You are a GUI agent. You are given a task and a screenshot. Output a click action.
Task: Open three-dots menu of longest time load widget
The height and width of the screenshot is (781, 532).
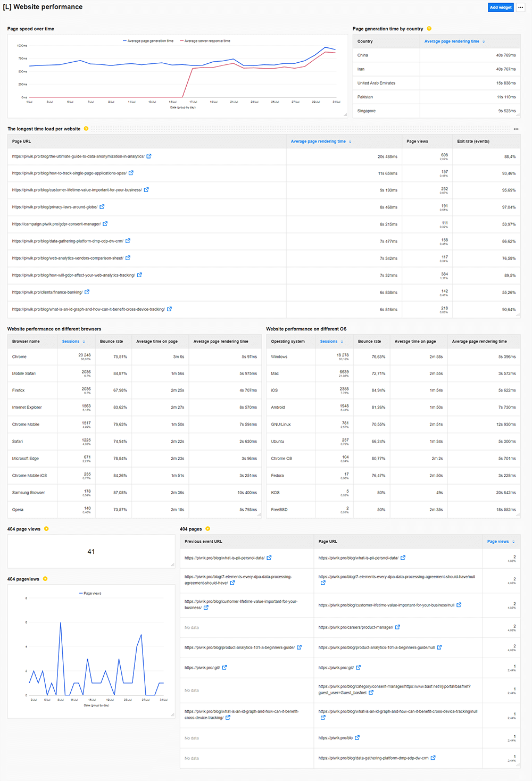516,129
